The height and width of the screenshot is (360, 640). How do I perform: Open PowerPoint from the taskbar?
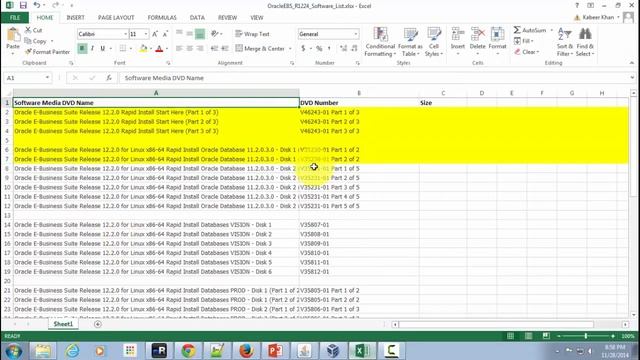click(276, 351)
